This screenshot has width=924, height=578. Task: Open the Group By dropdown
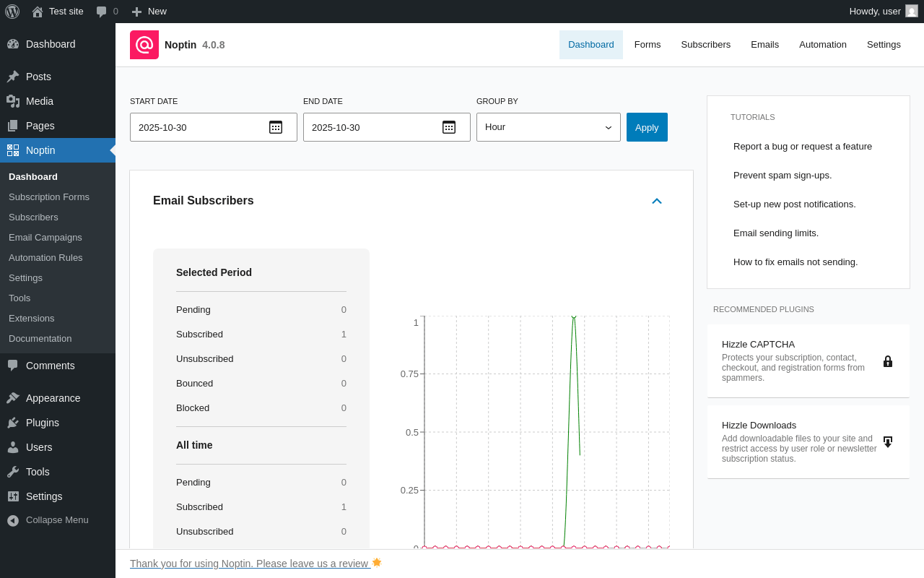click(548, 127)
